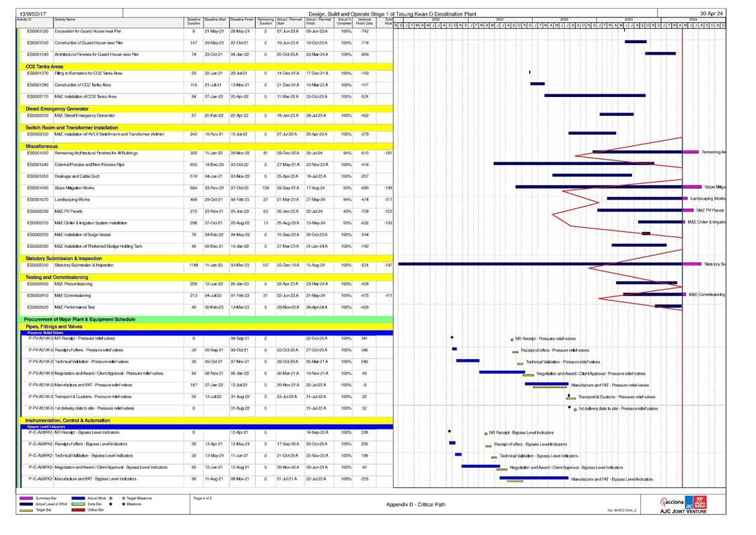Click the yellow Target Bar legend icon

pos(26,510)
